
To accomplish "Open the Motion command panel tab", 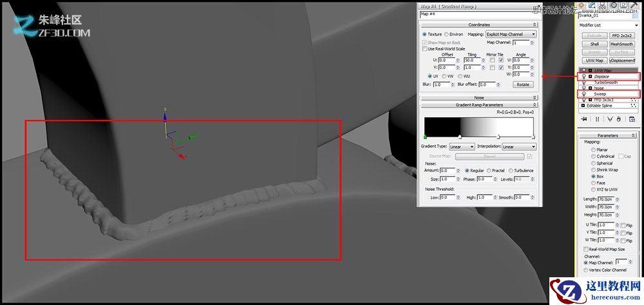I will click(613, 5).
